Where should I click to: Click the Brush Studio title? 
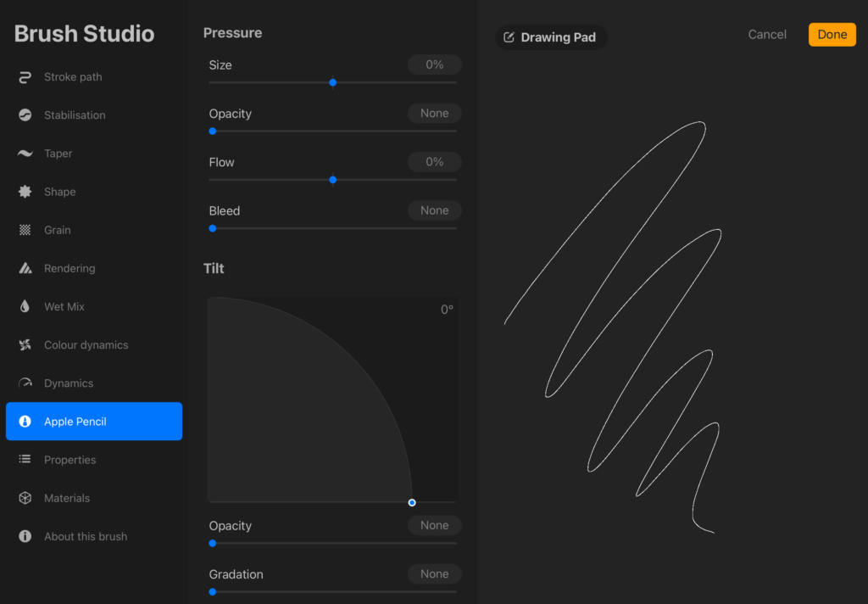(84, 34)
